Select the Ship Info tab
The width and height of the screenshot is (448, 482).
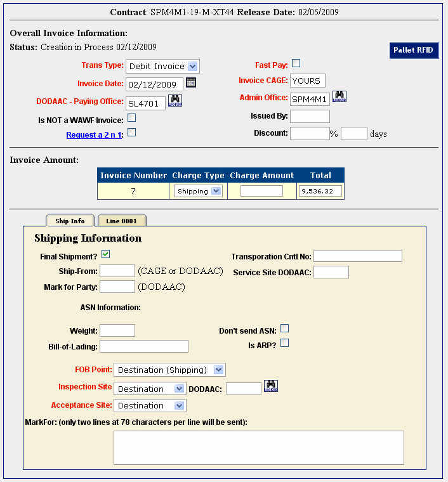pyautogui.click(x=70, y=221)
